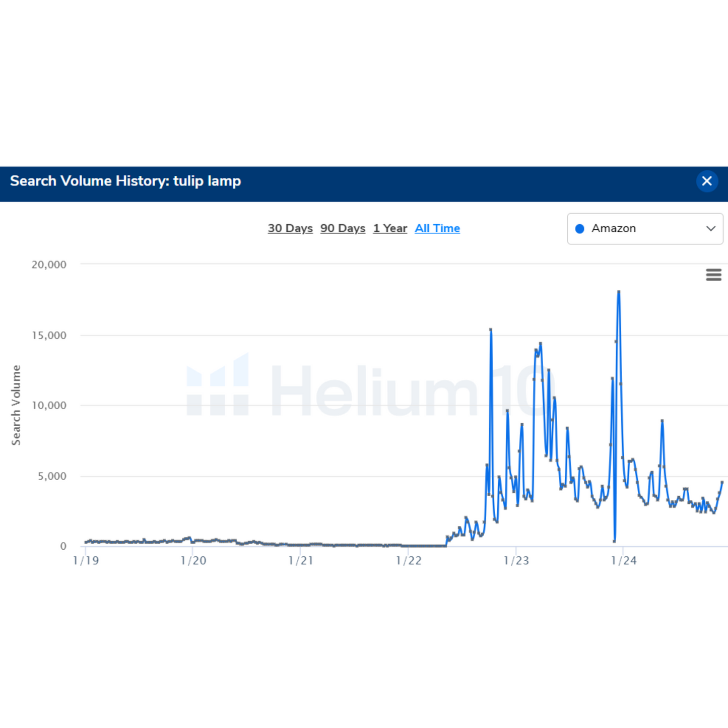
Task: Switch chart to 90 Days range
Action: tap(343, 228)
